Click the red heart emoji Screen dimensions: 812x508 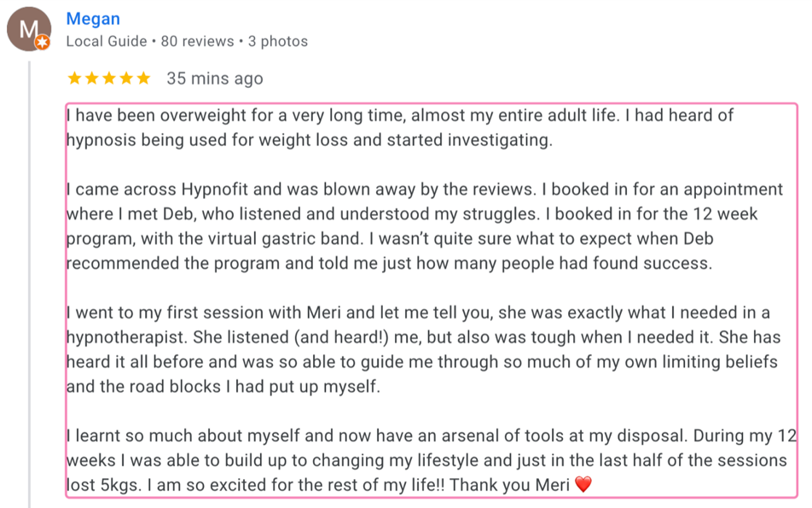[583, 485]
